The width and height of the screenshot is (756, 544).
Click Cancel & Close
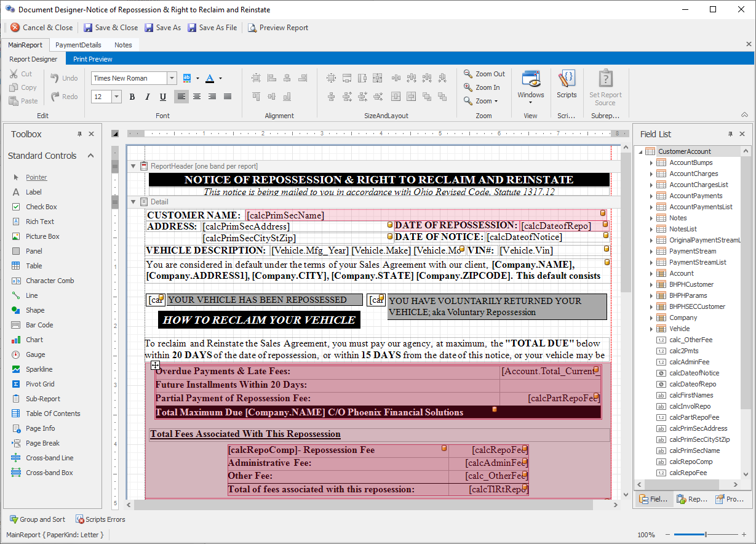pos(41,28)
